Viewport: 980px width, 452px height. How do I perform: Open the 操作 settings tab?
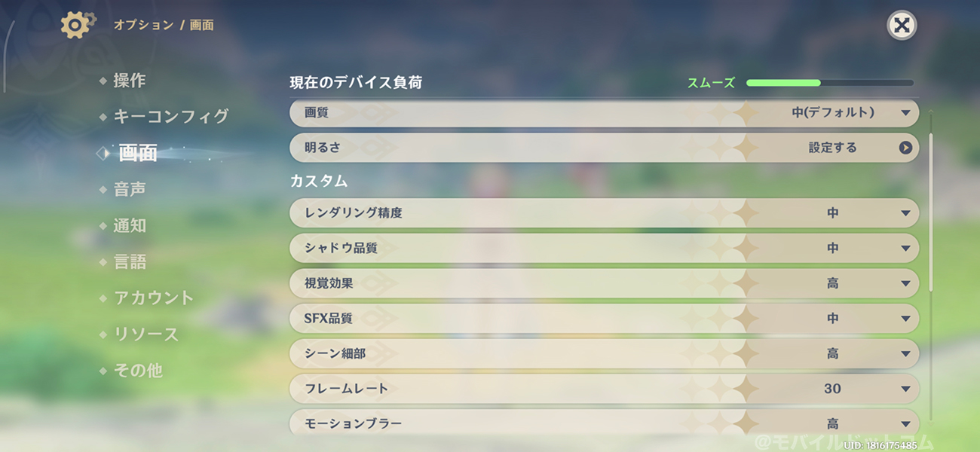click(130, 81)
